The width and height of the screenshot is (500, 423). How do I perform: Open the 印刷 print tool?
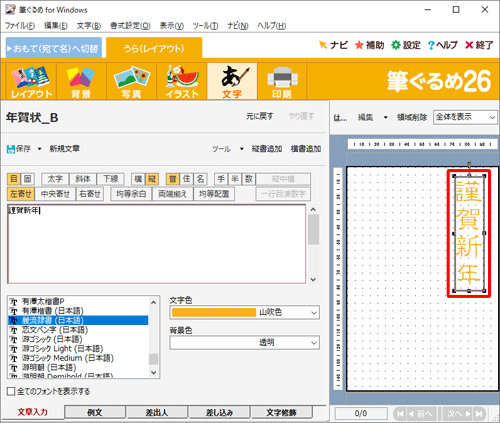point(282,81)
